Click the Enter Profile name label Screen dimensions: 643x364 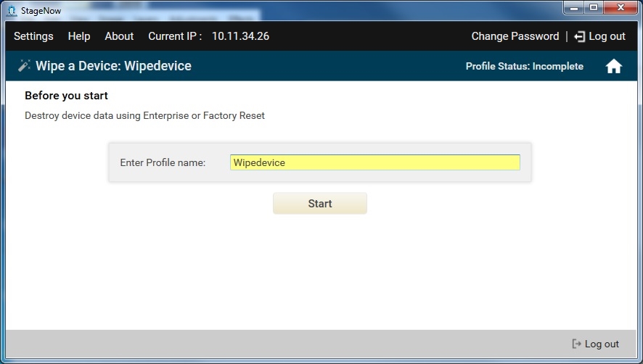pyautogui.click(x=163, y=162)
